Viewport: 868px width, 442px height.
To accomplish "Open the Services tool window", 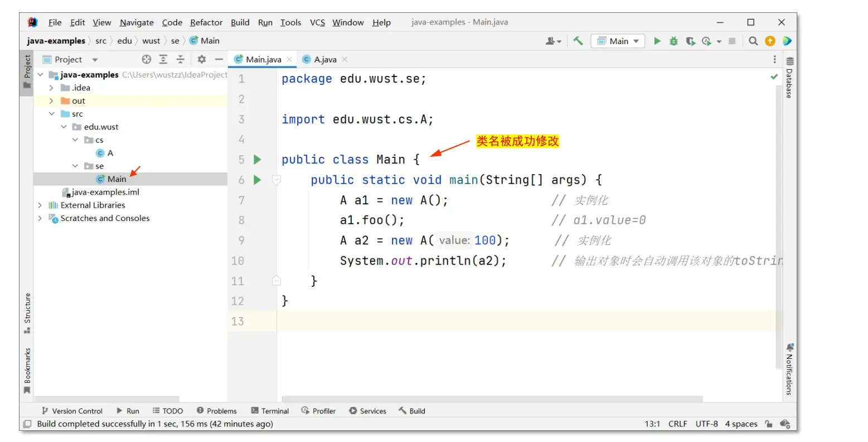I will 367,411.
